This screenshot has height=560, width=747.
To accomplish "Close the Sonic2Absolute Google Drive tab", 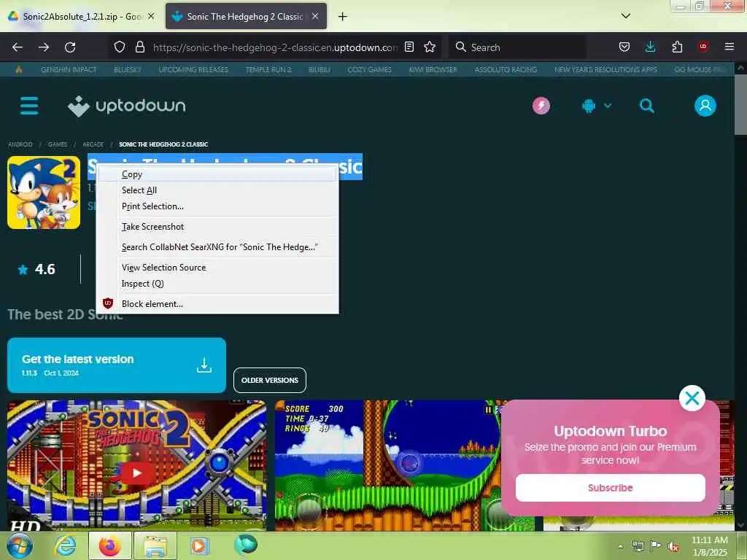I will pyautogui.click(x=151, y=16).
